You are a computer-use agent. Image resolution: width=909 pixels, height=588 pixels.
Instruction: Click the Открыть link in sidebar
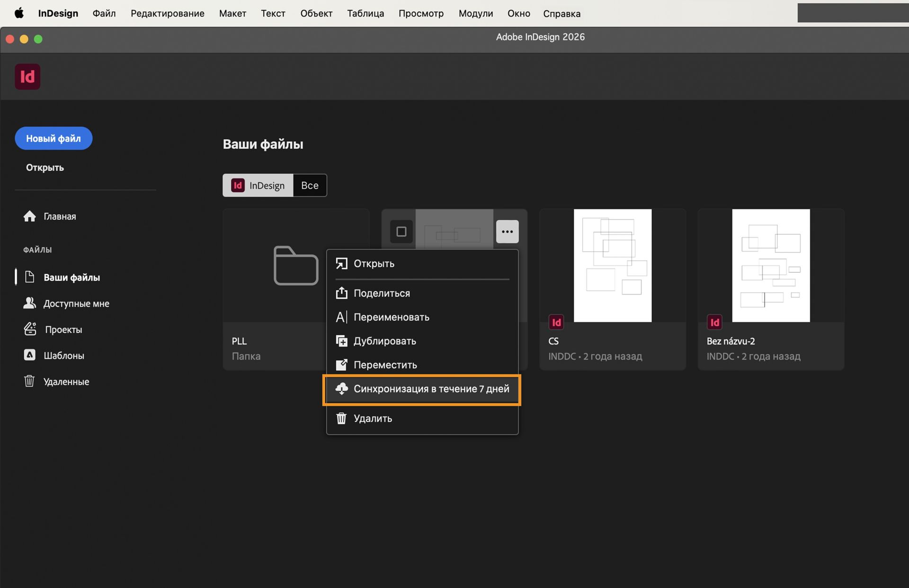pos(45,168)
